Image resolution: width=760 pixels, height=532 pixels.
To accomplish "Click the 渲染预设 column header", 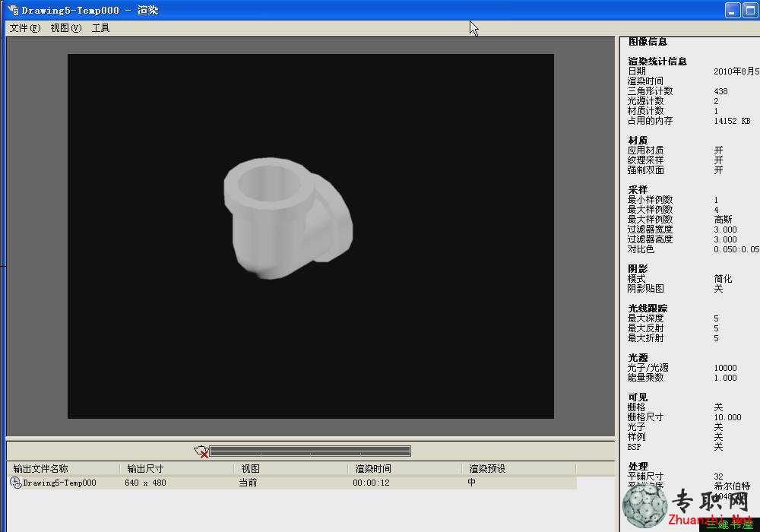I will [x=487, y=468].
